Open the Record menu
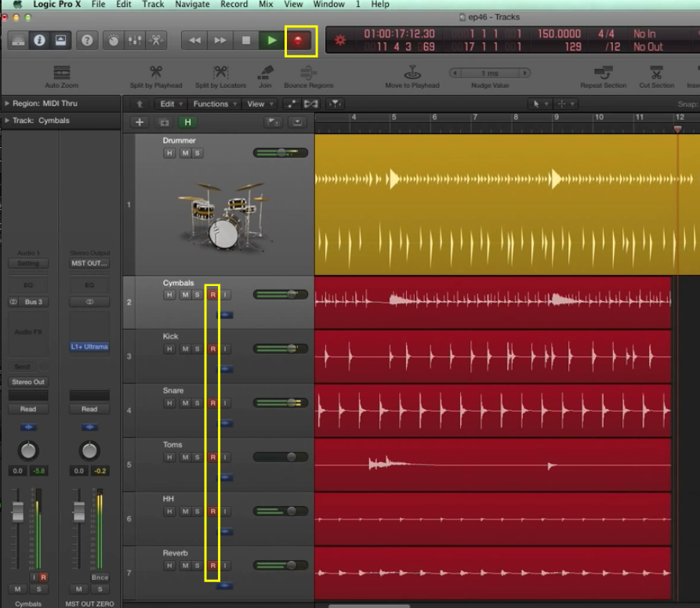This screenshot has height=608, width=700. [x=234, y=5]
